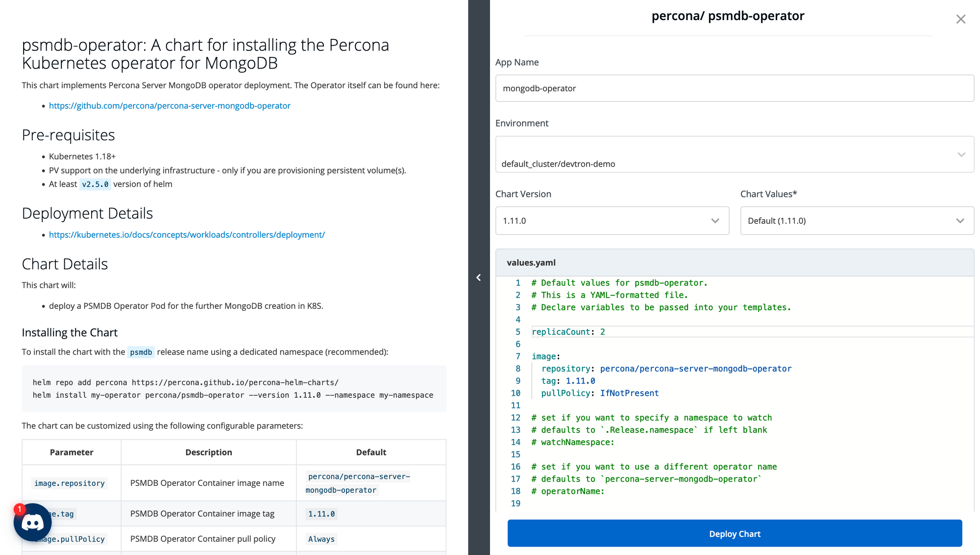Viewport: 980px width, 555px height.
Task: Click the close icon on psmdb-operator panel
Action: 961,19
